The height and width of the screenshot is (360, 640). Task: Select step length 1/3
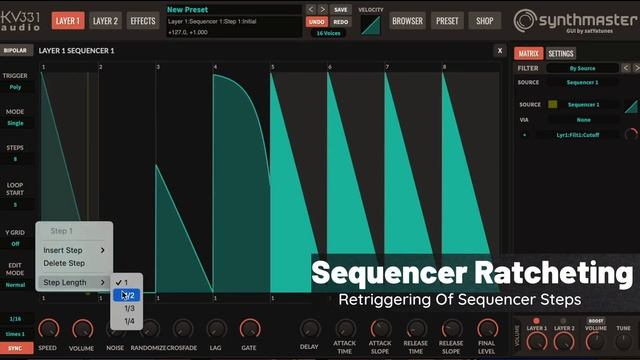127,308
